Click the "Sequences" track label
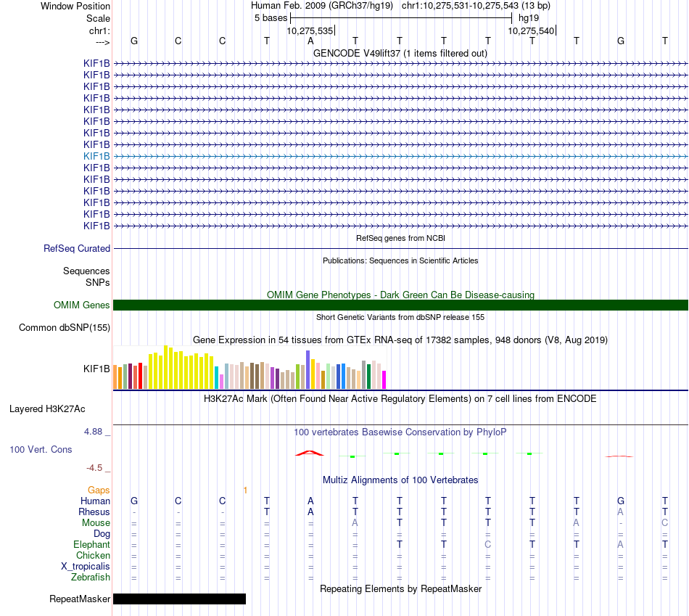The image size is (689, 616). point(86,271)
